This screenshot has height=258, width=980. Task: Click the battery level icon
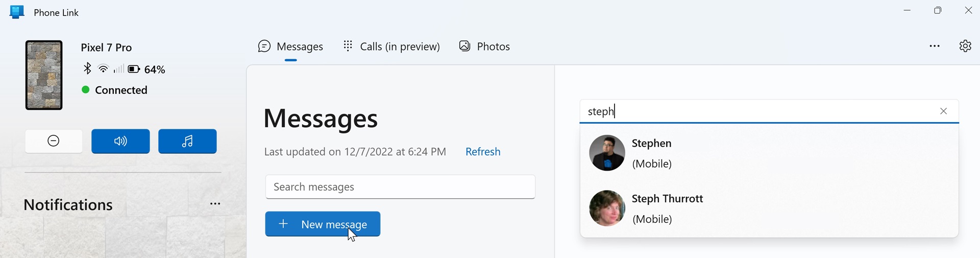pyautogui.click(x=134, y=69)
